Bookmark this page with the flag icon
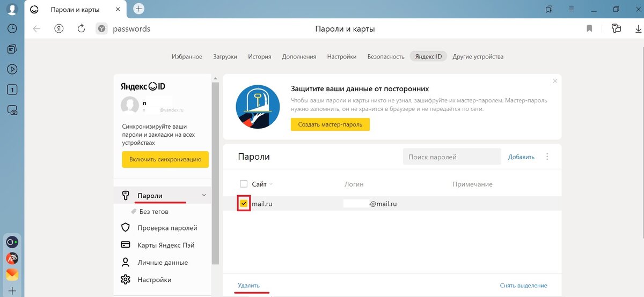 [589, 29]
